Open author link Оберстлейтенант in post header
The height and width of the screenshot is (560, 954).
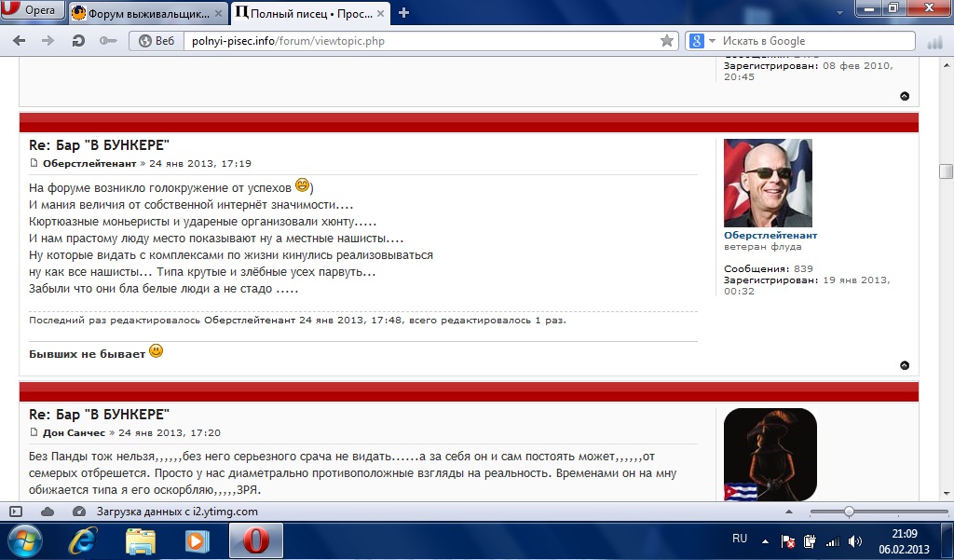89,163
